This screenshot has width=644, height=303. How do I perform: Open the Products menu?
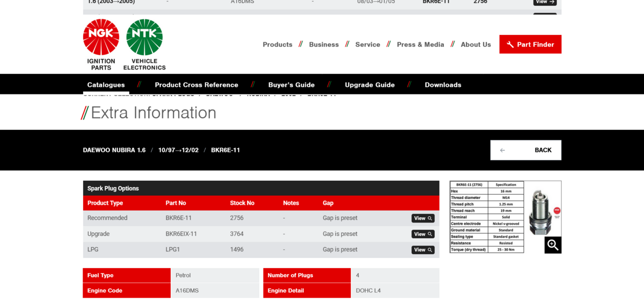pyautogui.click(x=277, y=45)
